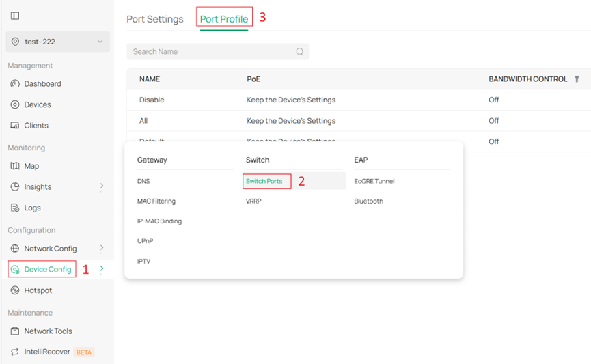Expand the Device Config submenu chevron

[102, 269]
